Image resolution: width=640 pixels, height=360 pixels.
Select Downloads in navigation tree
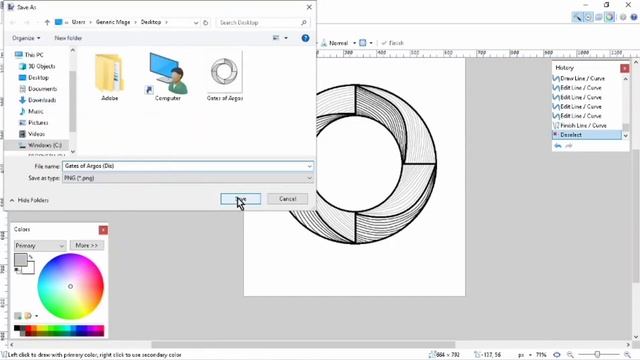click(x=38, y=100)
